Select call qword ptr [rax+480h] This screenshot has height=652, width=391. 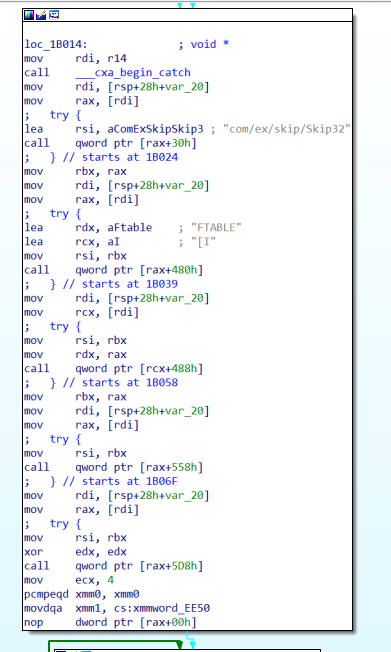[114, 270]
